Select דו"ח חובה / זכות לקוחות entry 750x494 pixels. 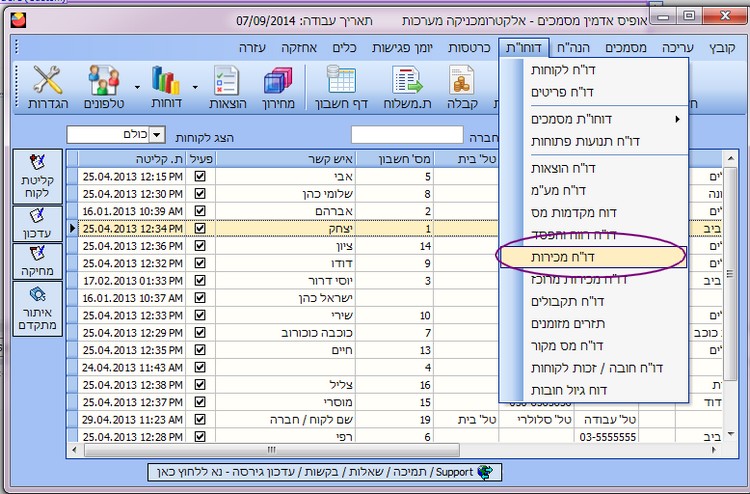click(x=593, y=368)
